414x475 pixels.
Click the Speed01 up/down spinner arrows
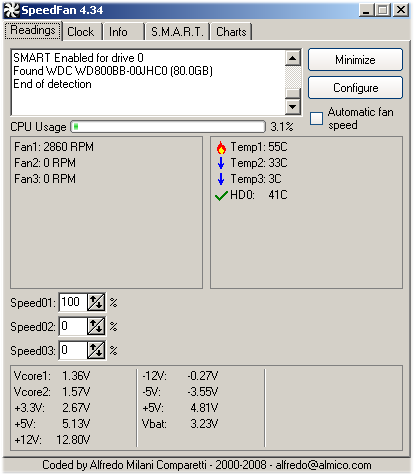coord(96,302)
